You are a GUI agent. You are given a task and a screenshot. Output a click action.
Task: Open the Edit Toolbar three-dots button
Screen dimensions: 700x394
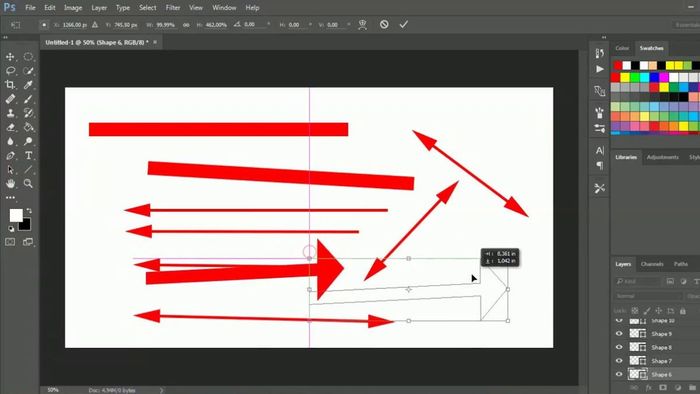tap(10, 197)
